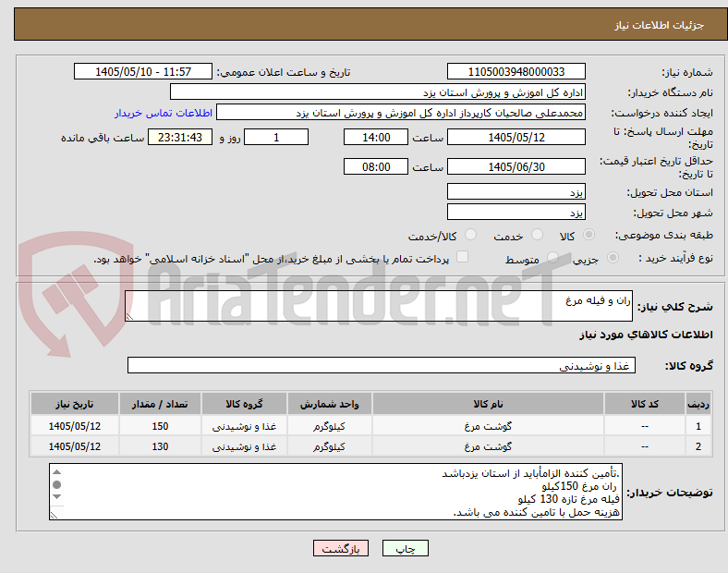
Task: Click the گروه کالا column header
Action: point(244,404)
